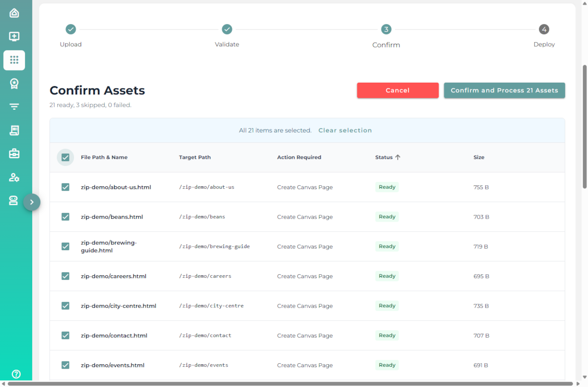Expand the sidebar with the chevron button
The height and width of the screenshot is (387, 588).
(x=31, y=202)
